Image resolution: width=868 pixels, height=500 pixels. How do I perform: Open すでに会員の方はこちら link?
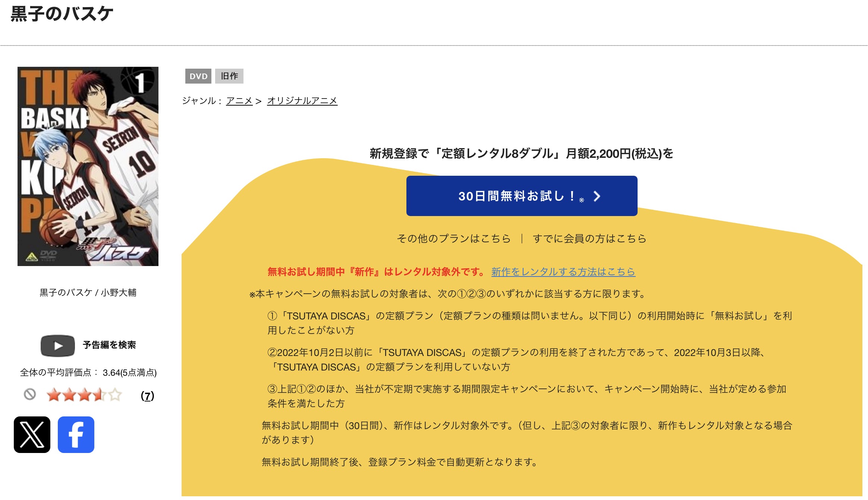pos(589,238)
